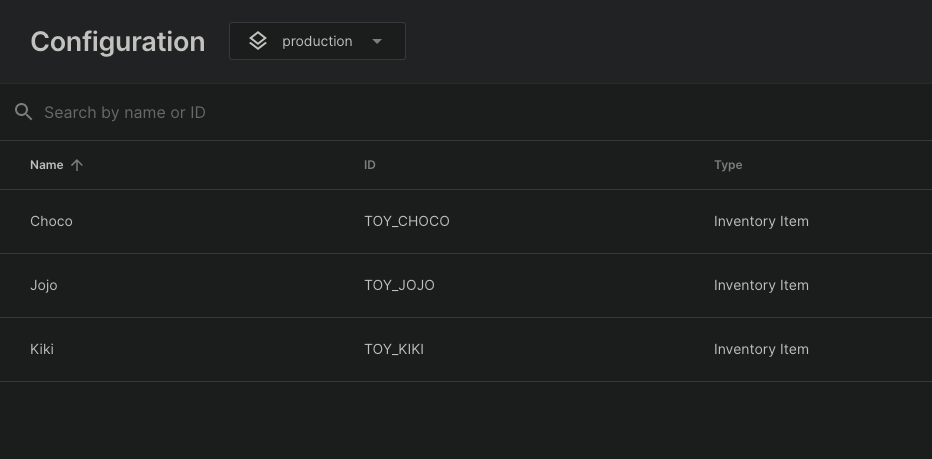932x459 pixels.
Task: Expand the environment dropdown arrow
Action: click(377, 41)
